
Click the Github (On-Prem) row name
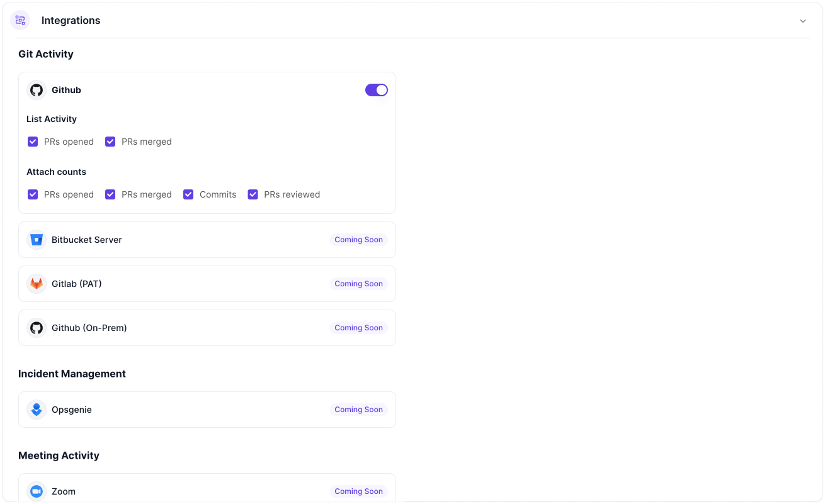pos(89,328)
